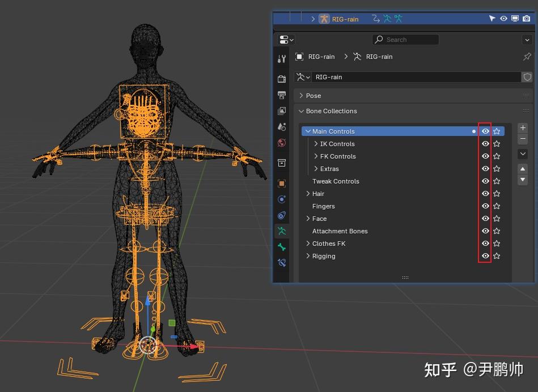Click the Search field in Bone Collections

coord(405,40)
